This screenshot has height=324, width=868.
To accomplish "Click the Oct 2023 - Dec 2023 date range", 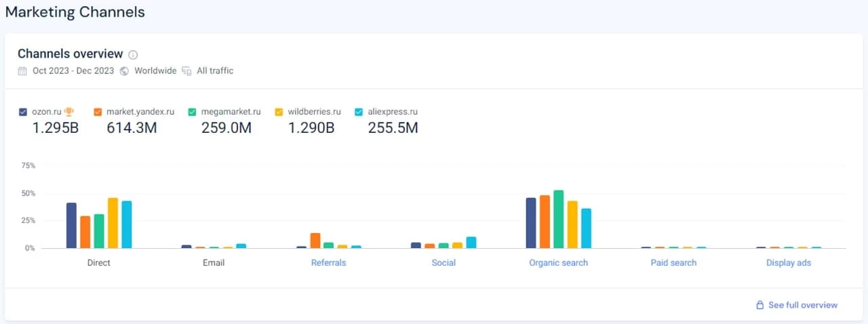I will click(74, 71).
